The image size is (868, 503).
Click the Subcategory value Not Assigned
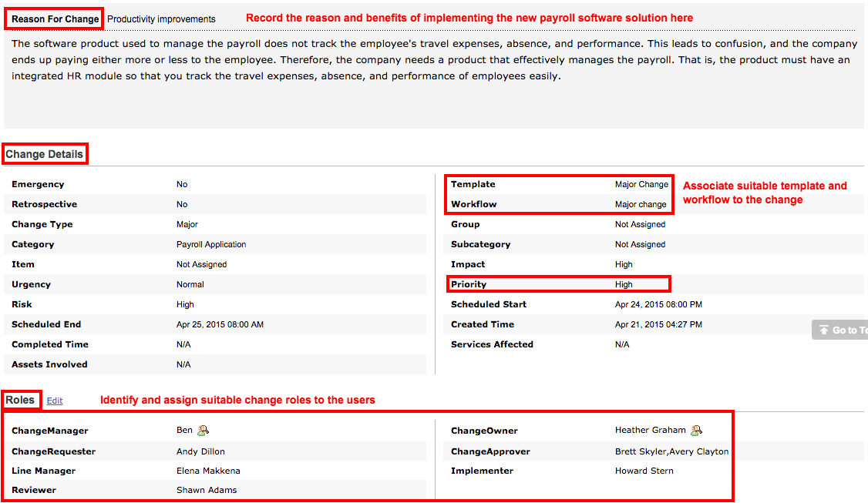[640, 244]
